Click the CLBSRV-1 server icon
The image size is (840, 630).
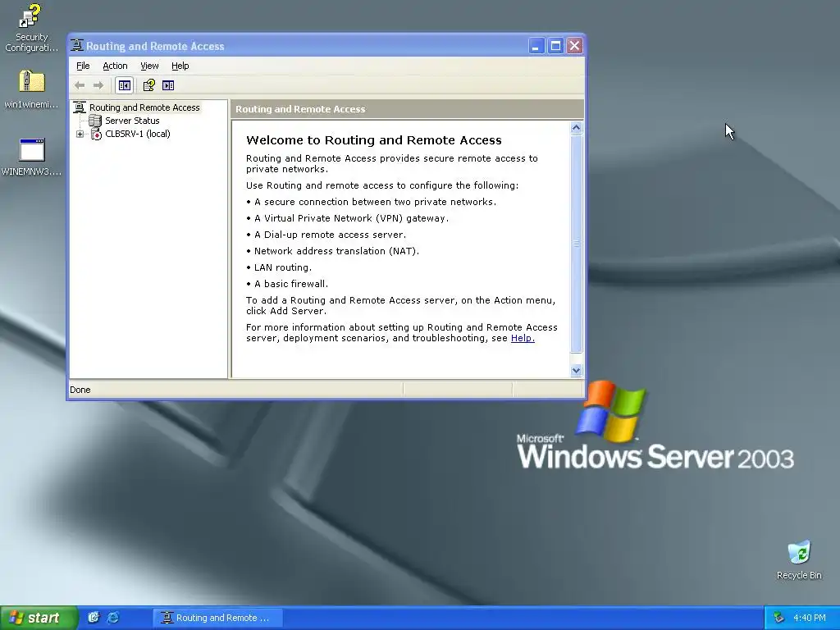[x=96, y=134]
